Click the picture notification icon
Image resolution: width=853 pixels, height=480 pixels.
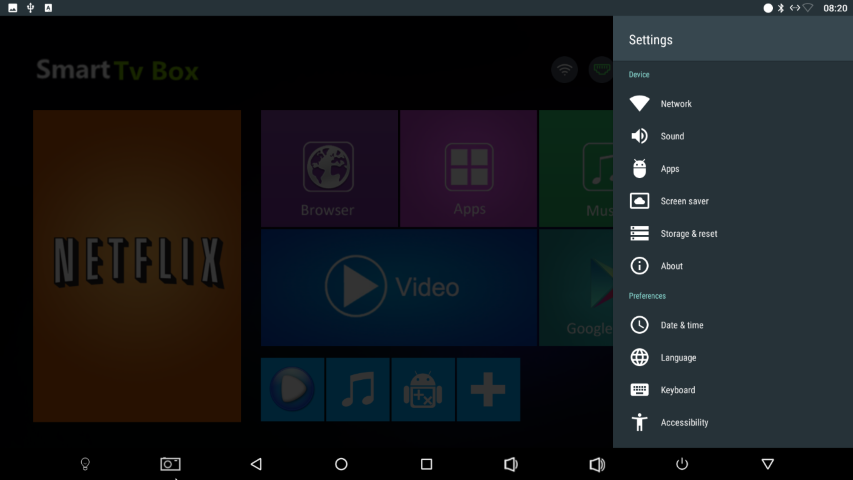pyautogui.click(x=13, y=8)
